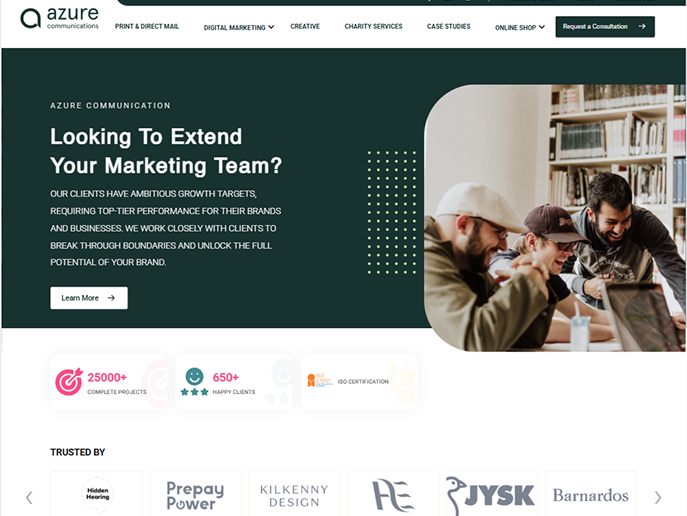
Task: Expand the Digital Marketing dropdown menu
Action: (x=239, y=27)
